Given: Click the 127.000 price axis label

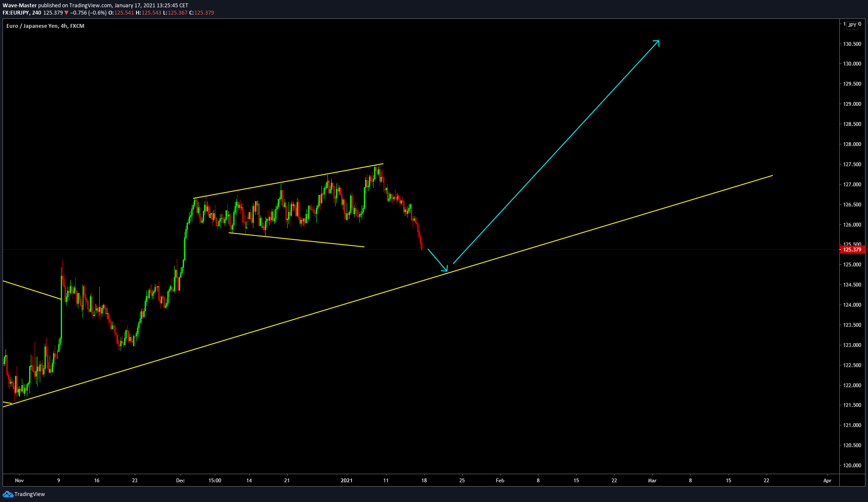Looking at the screenshot, I should (852, 185).
